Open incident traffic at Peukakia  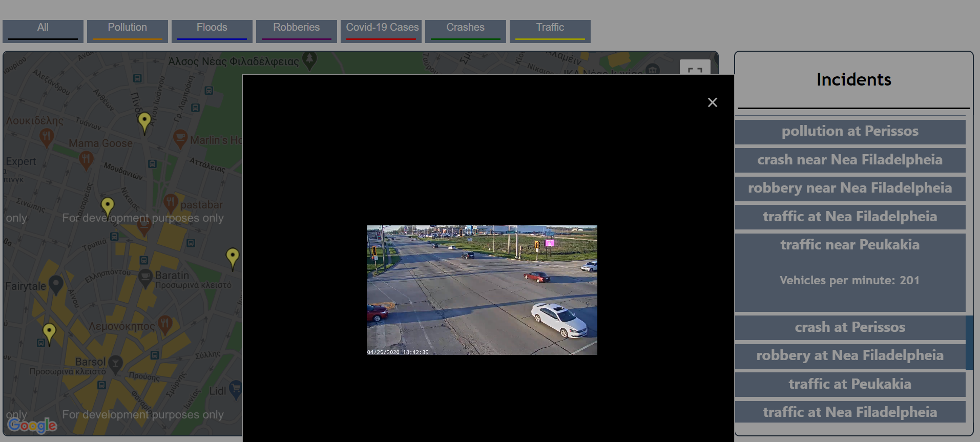(x=850, y=384)
